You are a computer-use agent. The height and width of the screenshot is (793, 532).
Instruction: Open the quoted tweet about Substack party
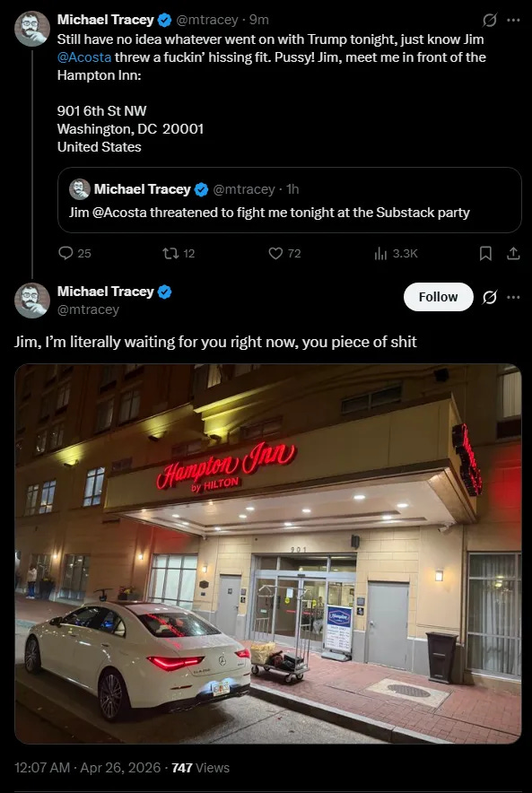tap(289, 200)
